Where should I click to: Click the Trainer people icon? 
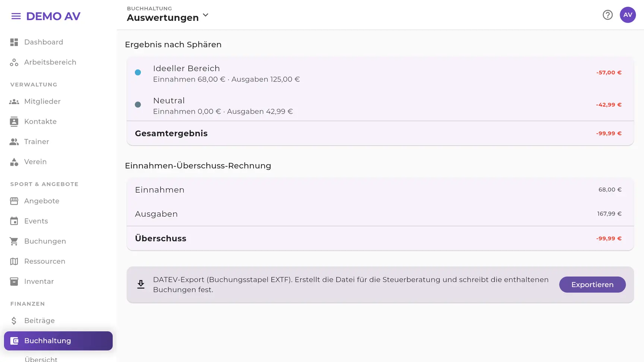(x=14, y=142)
